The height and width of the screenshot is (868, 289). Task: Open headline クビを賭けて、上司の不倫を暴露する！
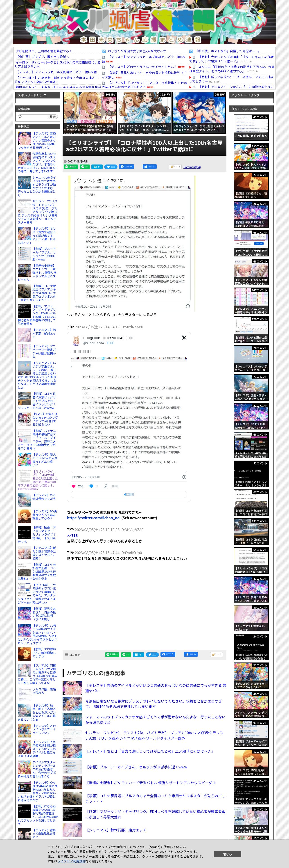click(x=44, y=51)
